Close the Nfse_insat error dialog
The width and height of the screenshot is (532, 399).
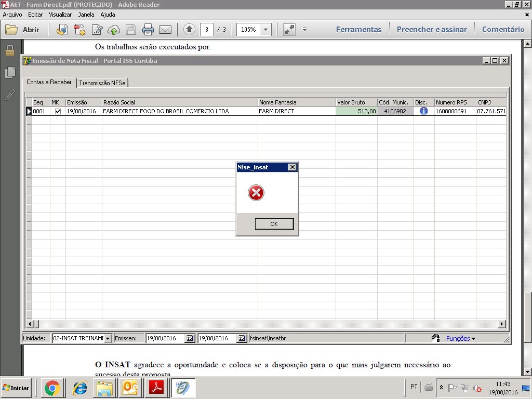[292, 167]
